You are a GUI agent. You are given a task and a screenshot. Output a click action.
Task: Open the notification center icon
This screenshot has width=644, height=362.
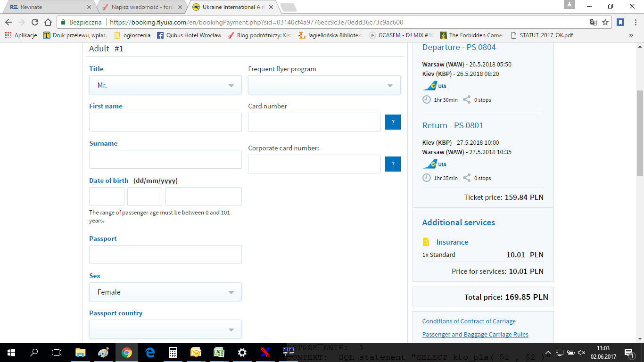point(629,352)
